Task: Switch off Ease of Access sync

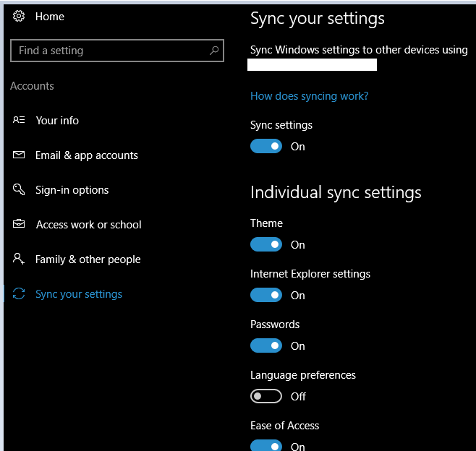Action: coord(266,444)
